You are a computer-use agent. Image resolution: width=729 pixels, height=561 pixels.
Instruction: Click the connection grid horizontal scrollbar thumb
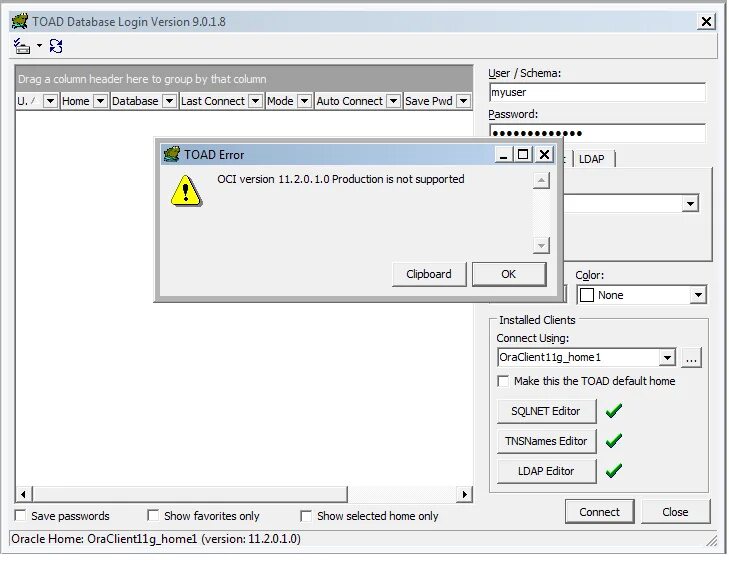190,494
